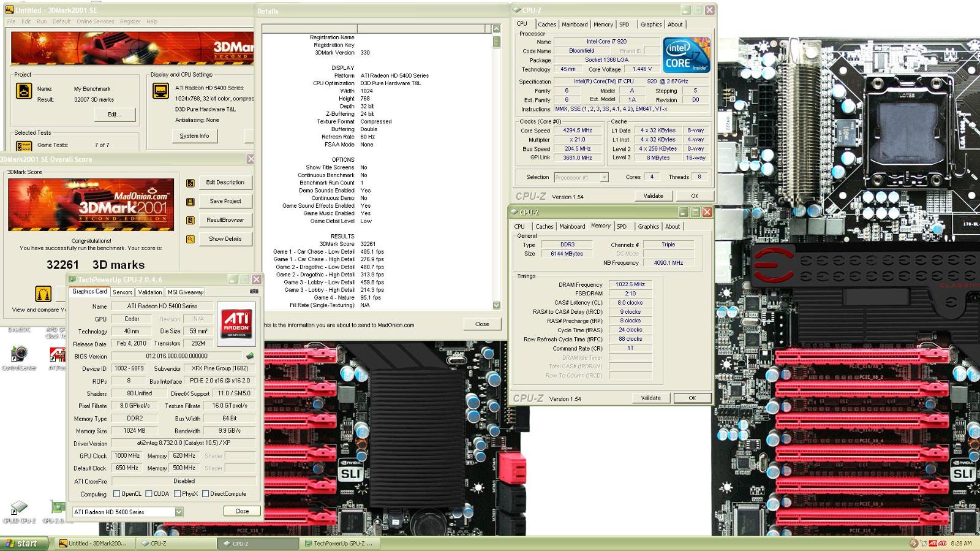Click the View and compare online icon

pos(43,294)
